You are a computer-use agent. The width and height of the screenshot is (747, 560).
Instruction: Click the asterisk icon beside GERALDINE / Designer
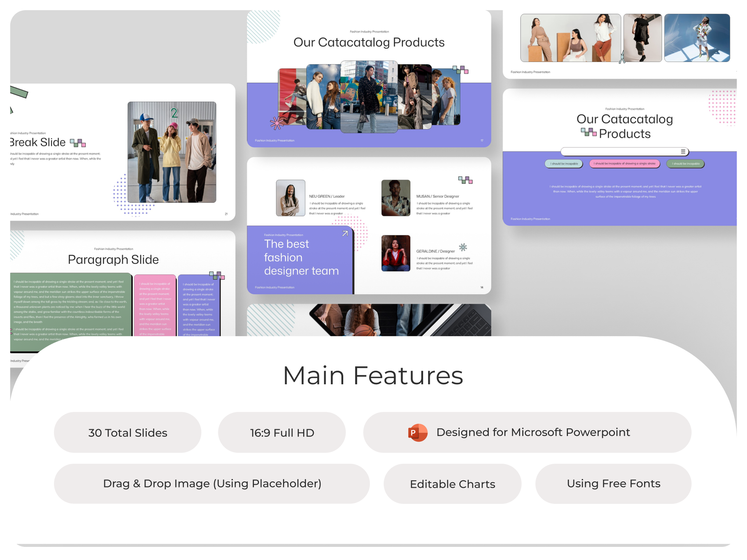(x=463, y=247)
